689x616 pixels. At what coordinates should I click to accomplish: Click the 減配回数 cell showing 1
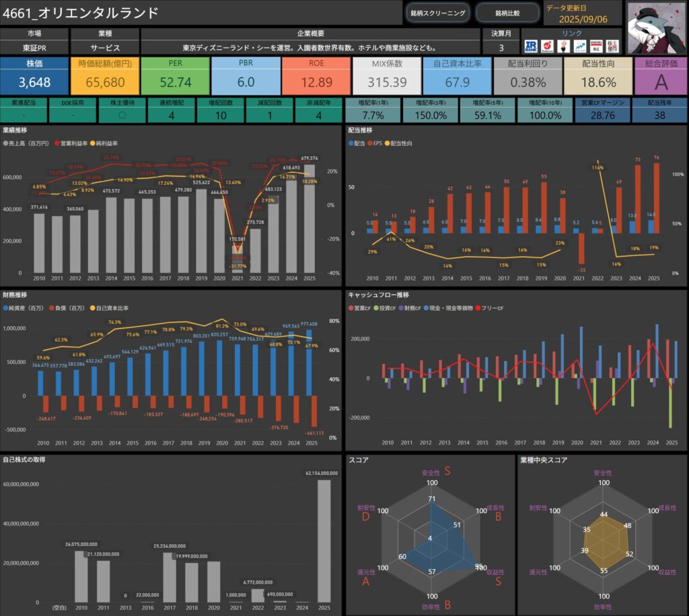click(x=270, y=110)
